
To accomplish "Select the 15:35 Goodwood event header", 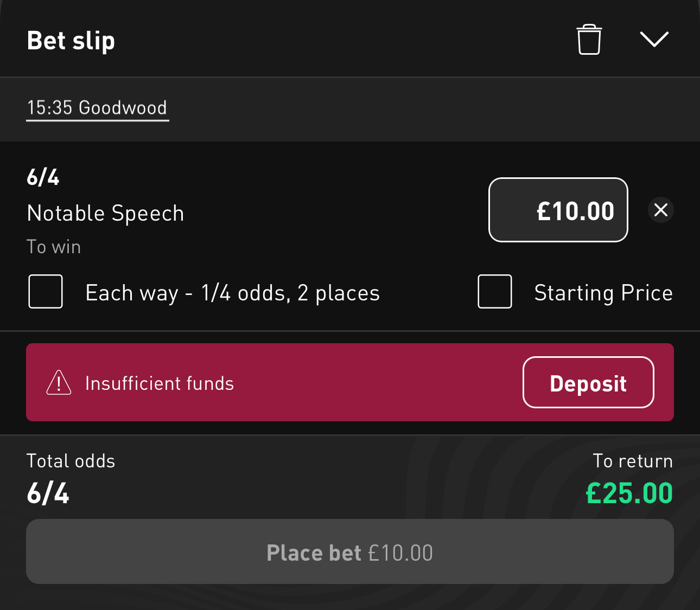I will [x=97, y=108].
